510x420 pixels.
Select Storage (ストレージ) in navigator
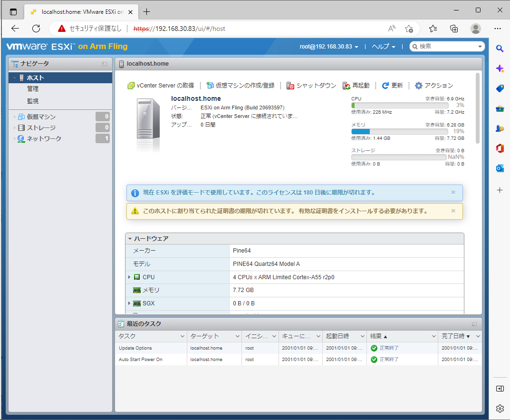(41, 127)
